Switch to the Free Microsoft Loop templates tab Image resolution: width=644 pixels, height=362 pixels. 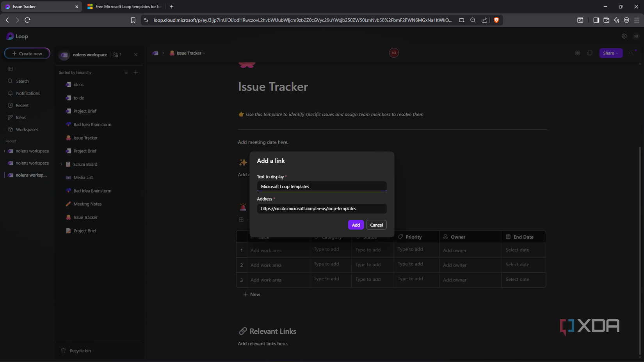click(124, 7)
